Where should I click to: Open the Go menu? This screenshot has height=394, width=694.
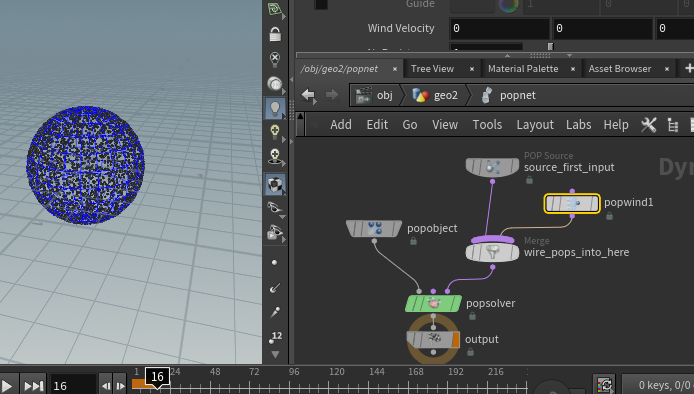tap(410, 125)
